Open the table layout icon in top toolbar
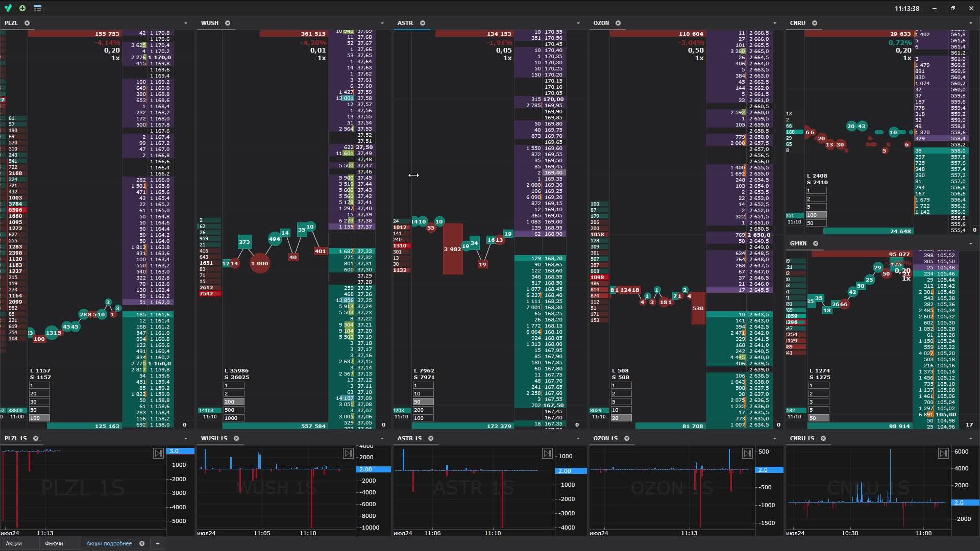 tap(38, 8)
